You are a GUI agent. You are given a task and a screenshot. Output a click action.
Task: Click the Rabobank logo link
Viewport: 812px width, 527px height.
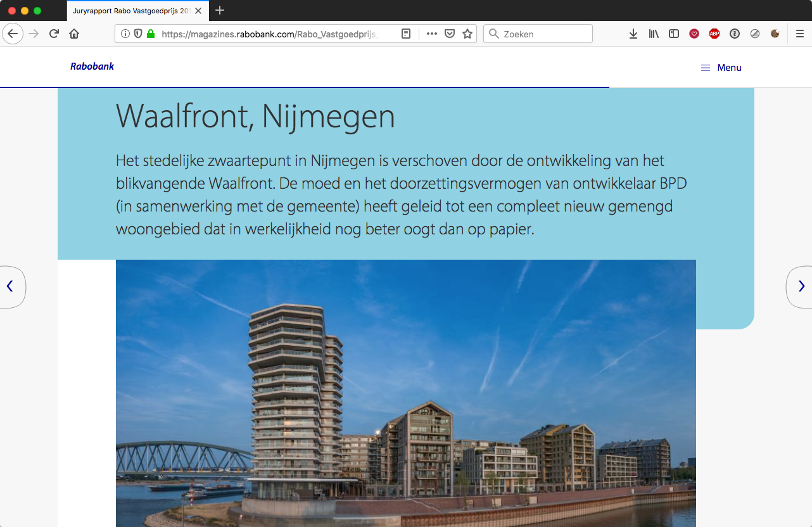click(x=92, y=67)
